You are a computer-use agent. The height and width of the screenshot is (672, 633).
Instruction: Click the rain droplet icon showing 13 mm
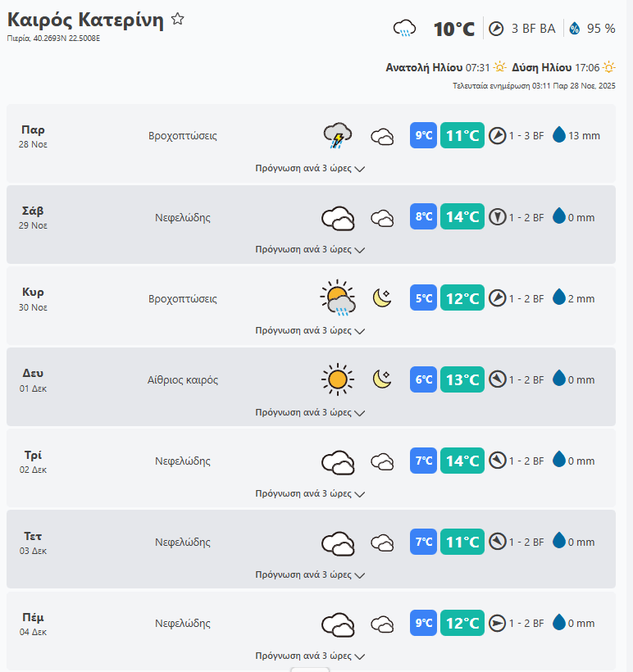pos(559,135)
